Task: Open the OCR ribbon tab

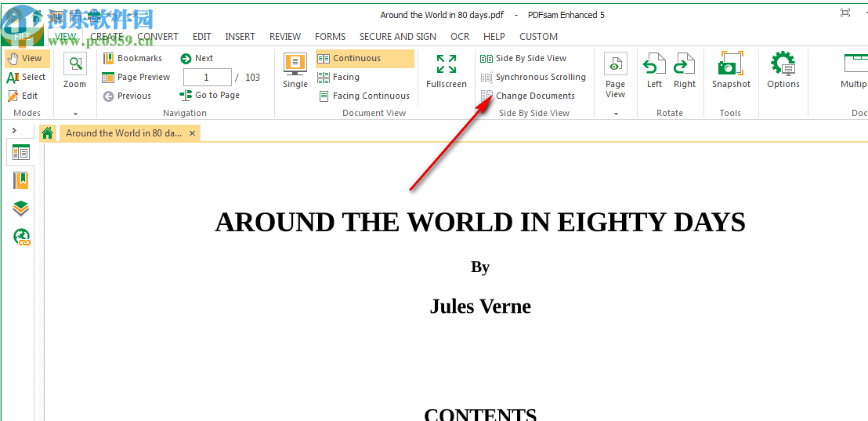Action: [x=460, y=37]
